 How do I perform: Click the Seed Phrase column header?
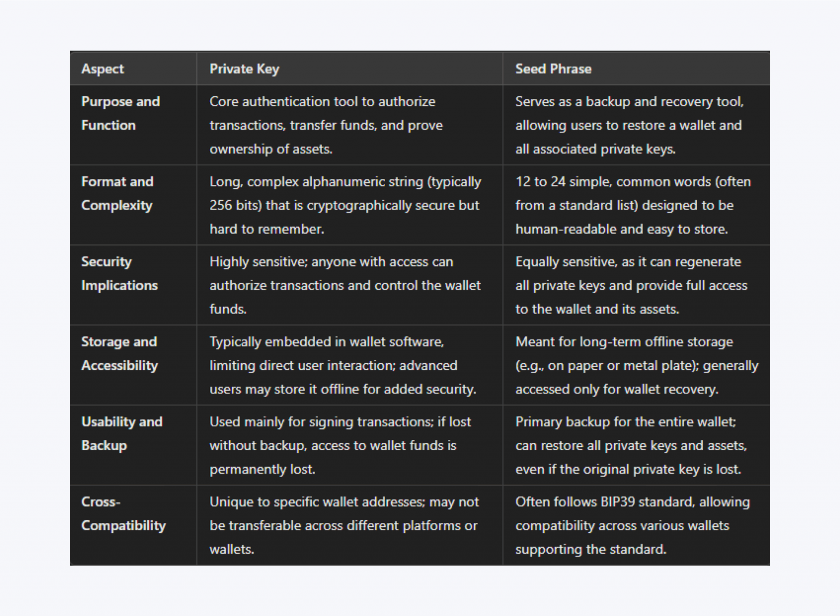pos(553,69)
